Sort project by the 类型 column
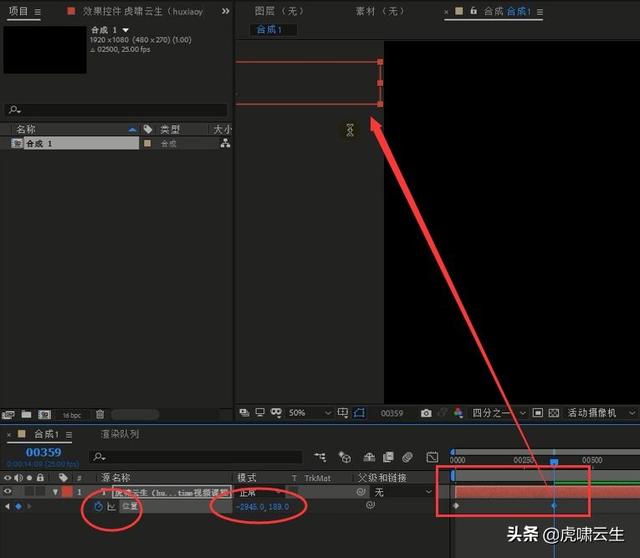640x558 pixels. click(x=170, y=130)
